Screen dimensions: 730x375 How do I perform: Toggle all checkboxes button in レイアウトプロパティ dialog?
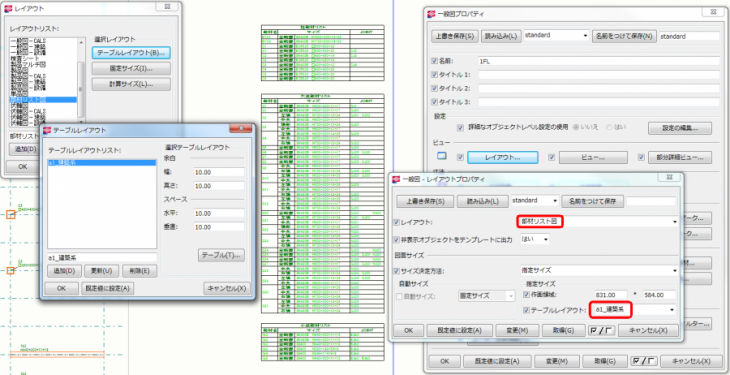tap(602, 330)
